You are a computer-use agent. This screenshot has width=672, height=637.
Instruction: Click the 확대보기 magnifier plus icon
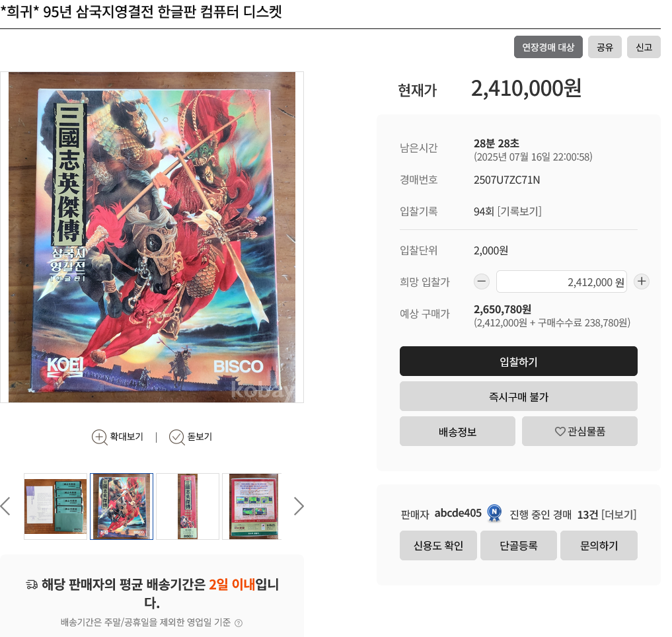[99, 437]
